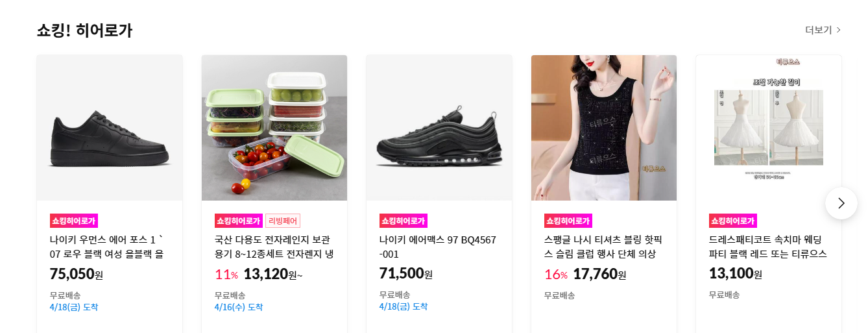Click the 리빙페어 badge on the container item
This screenshot has height=333, width=868.
point(283,221)
